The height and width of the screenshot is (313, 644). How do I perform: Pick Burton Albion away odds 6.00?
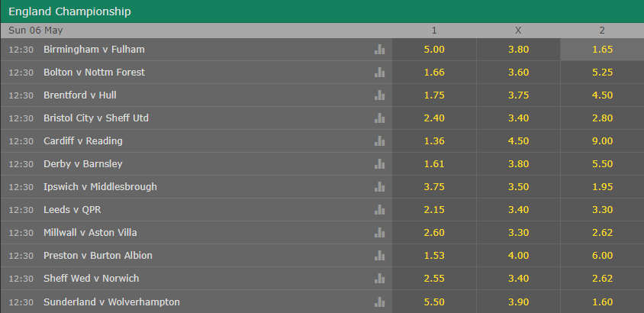[602, 256]
